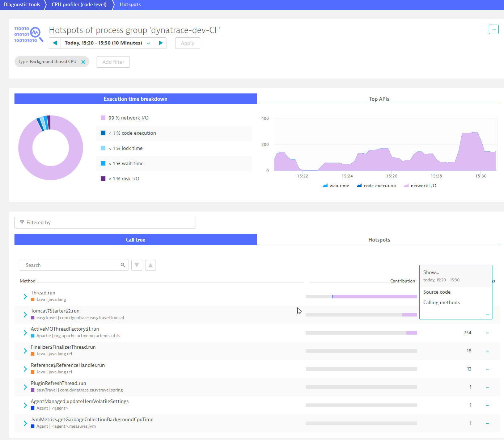Open the timeframe dropdown Today, 15:20 - 15:30

click(x=107, y=43)
